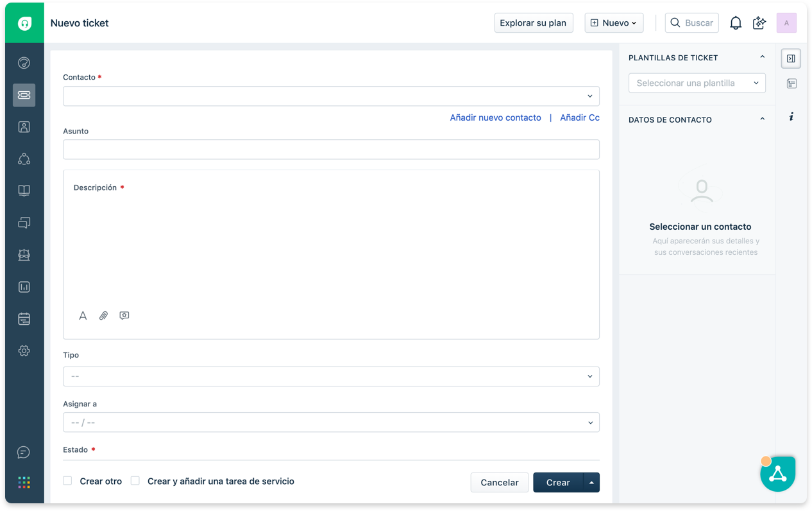Open the Contacto dropdown
812x511 pixels.
(331, 96)
